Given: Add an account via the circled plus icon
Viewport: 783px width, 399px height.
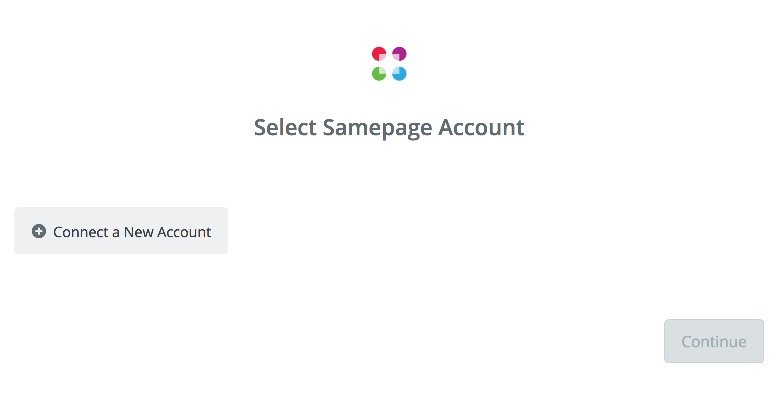Looking at the screenshot, I should coord(39,231).
